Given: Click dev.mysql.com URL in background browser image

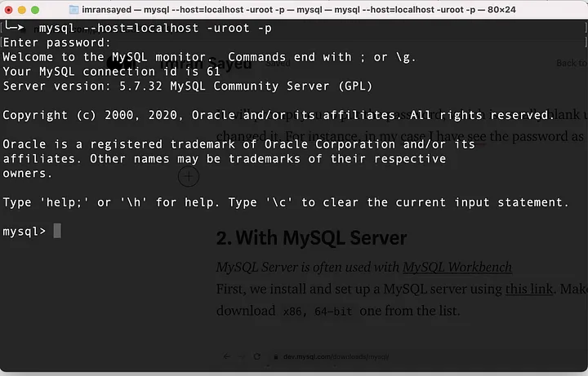Looking at the screenshot, I should click(x=336, y=356).
